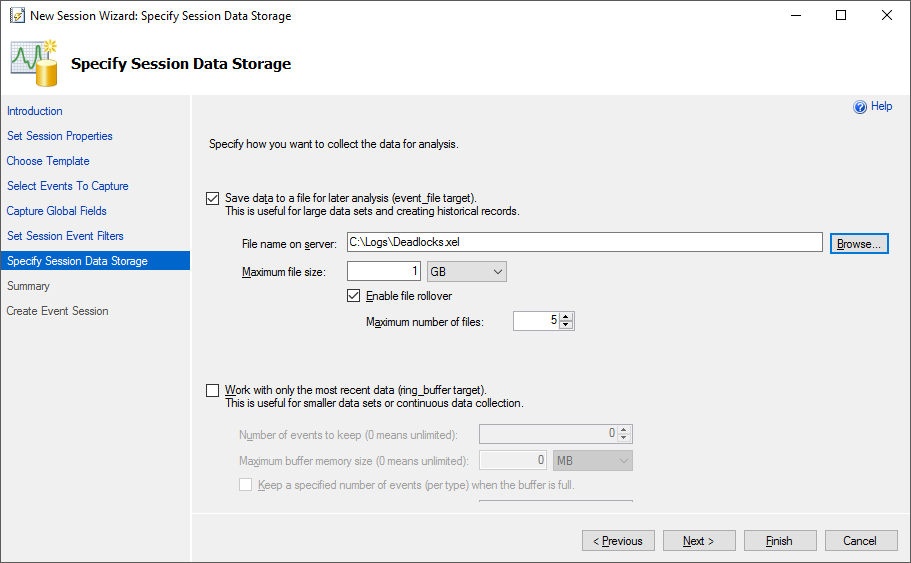Screen dimensions: 911x563
Task: Click the Next button
Action: coord(699,540)
